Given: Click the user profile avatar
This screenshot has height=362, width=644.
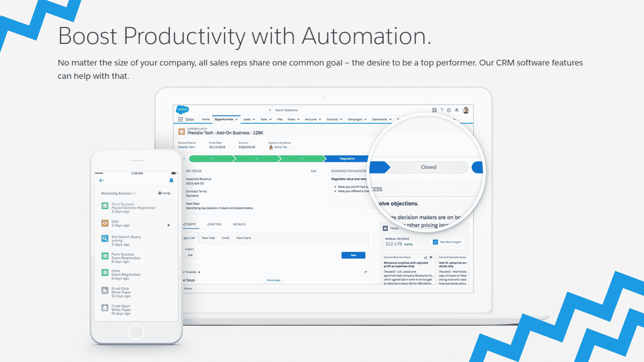Looking at the screenshot, I should (x=466, y=110).
